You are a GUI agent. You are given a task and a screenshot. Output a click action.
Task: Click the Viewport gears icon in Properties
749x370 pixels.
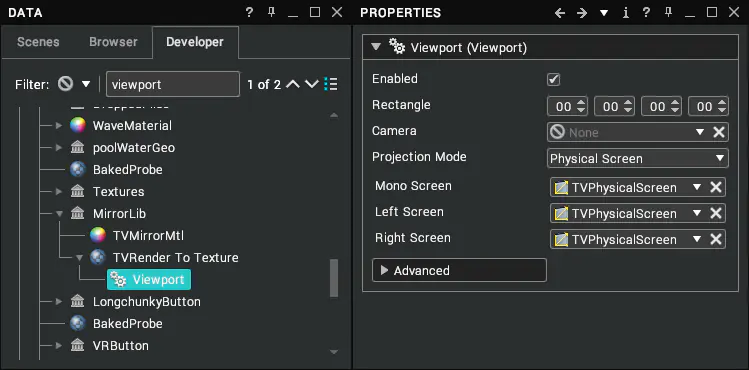click(x=396, y=47)
